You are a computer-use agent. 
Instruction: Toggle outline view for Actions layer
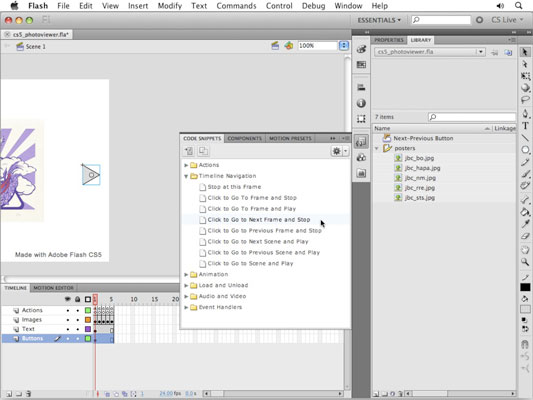coord(88,310)
